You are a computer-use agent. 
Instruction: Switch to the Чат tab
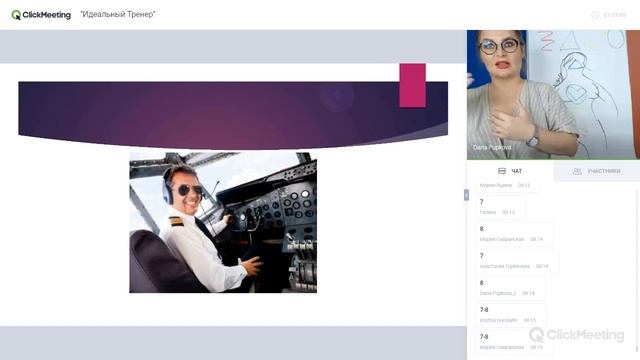(x=510, y=171)
